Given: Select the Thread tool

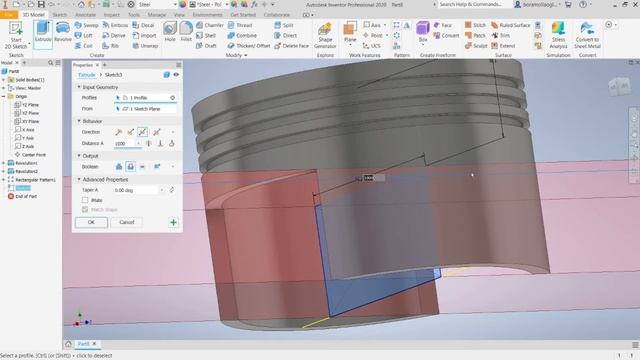Looking at the screenshot, I should coord(240,25).
